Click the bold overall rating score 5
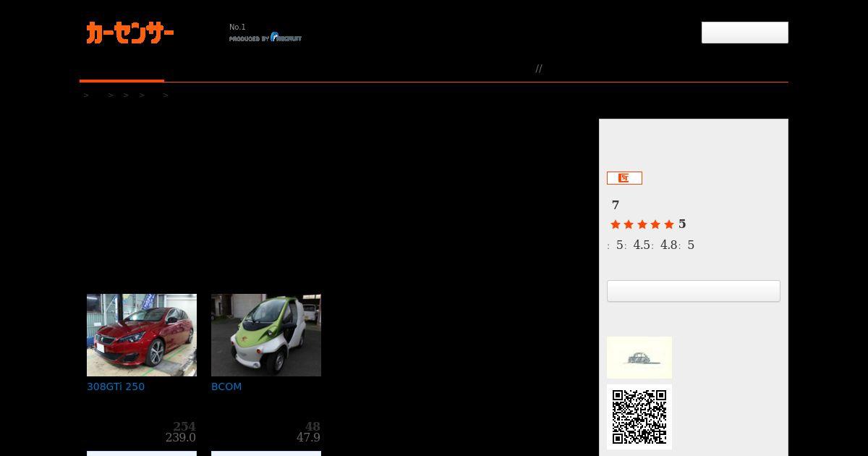 (x=682, y=224)
